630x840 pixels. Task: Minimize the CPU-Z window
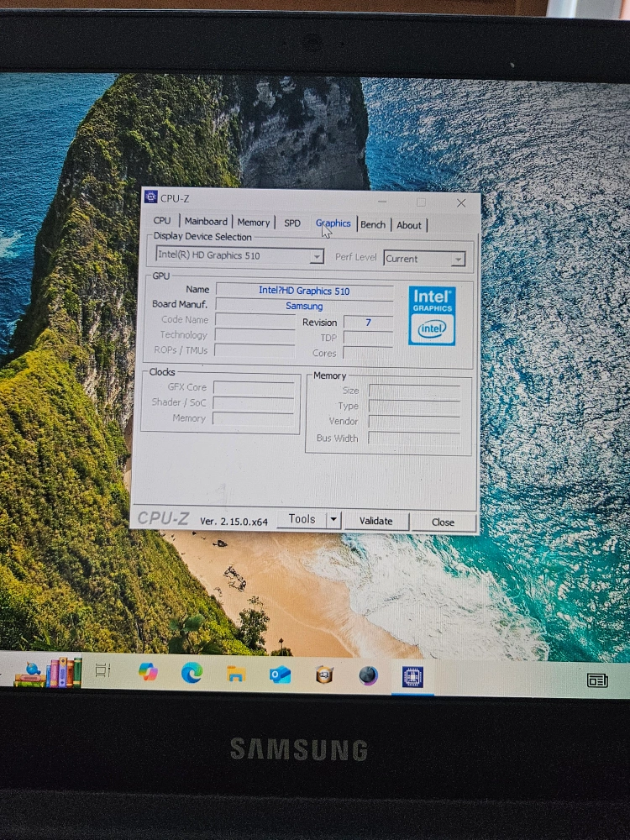click(x=382, y=201)
